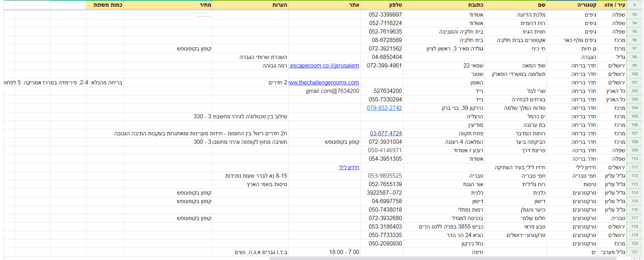Image resolution: width=644 pixels, height=260 pixels.
Task: Select cell with phone 053-3186403
Action: (x=382, y=227)
